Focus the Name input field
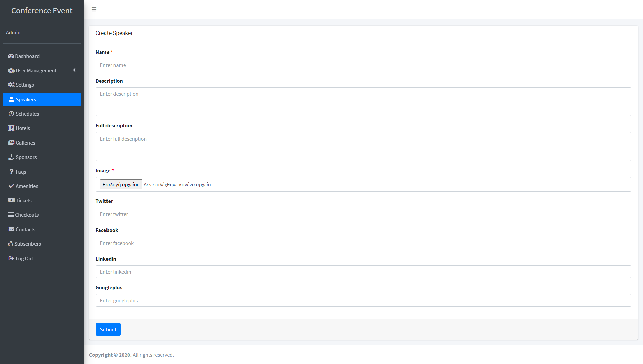 tap(363, 65)
